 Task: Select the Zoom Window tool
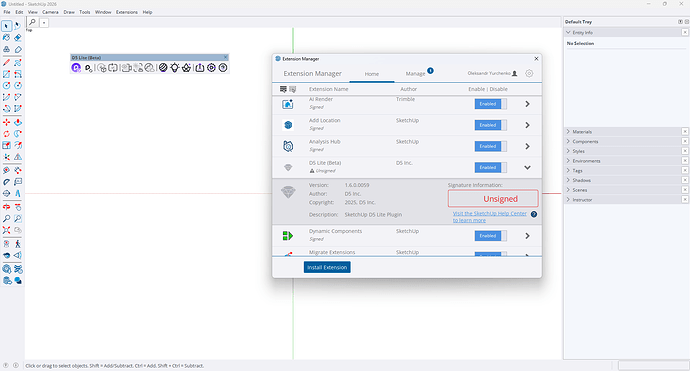(18, 219)
